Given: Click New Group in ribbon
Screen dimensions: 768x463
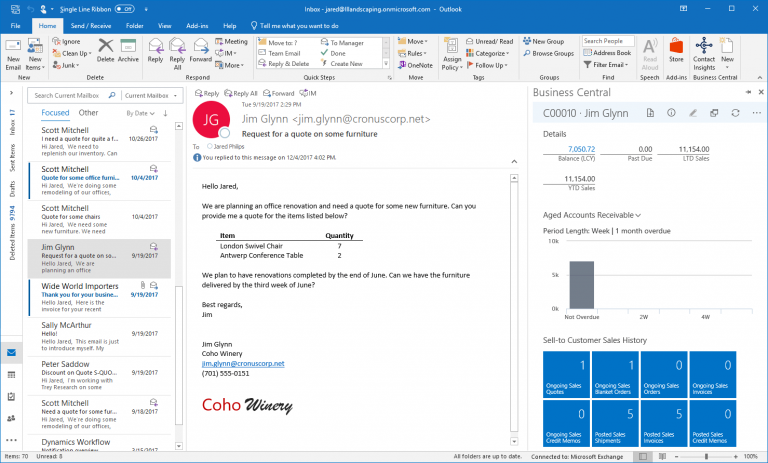Looking at the screenshot, I should 543,42.
